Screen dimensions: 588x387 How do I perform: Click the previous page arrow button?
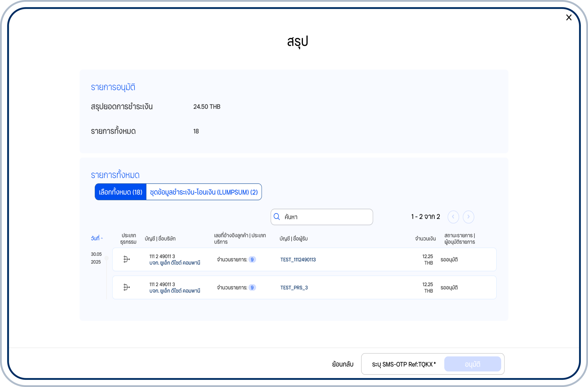[453, 217]
